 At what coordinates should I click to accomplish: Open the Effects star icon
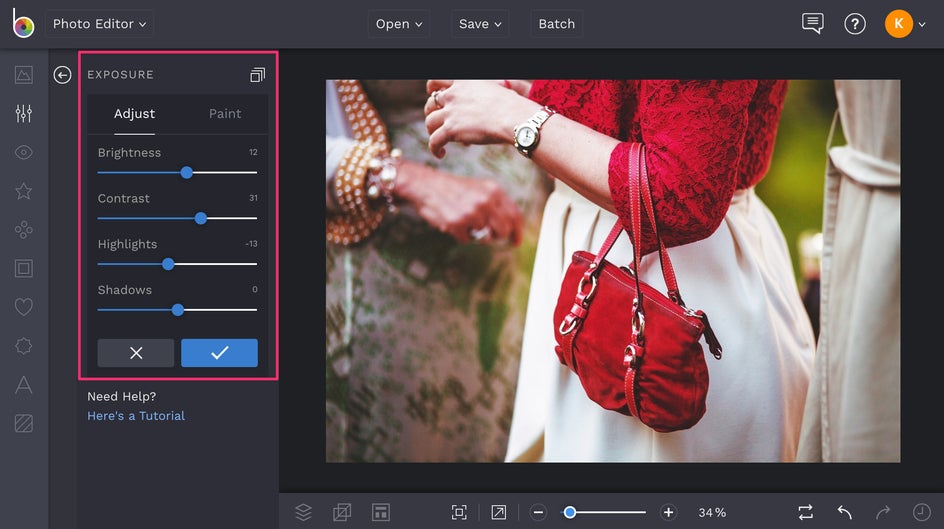coord(23,191)
